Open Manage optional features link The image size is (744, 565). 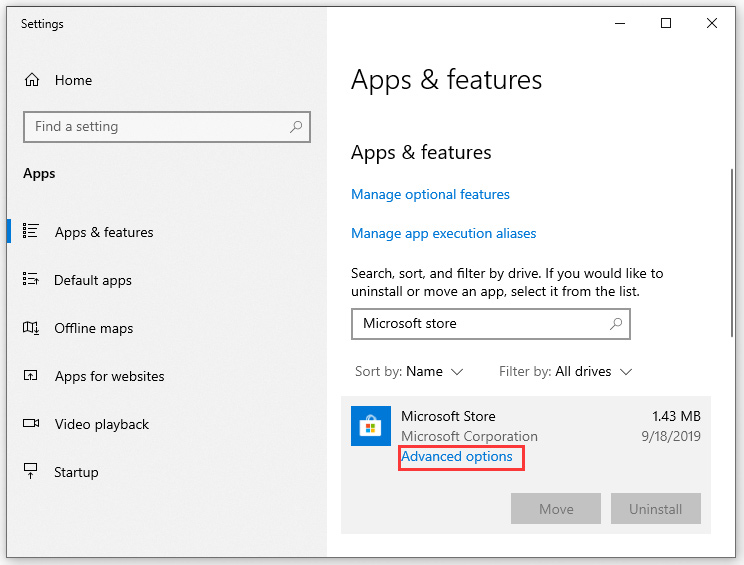pyautogui.click(x=430, y=195)
